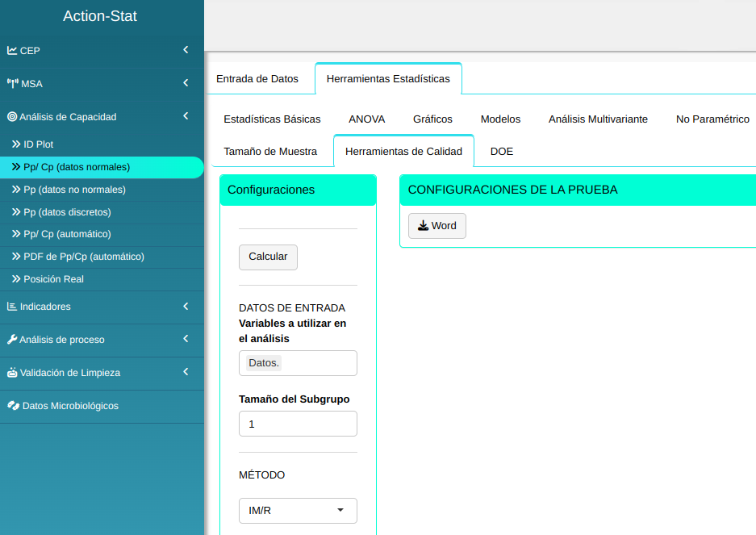Click the variables field containing Datos.

298,363
